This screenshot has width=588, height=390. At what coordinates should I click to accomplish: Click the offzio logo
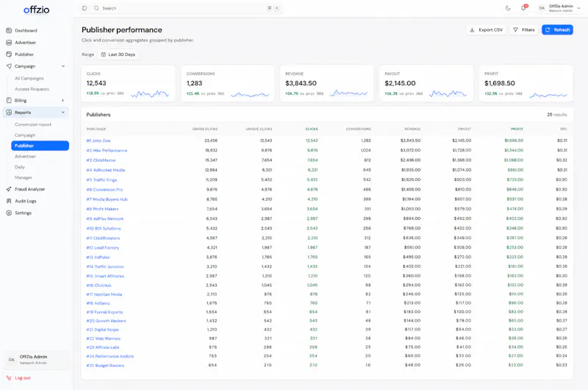(36, 10)
